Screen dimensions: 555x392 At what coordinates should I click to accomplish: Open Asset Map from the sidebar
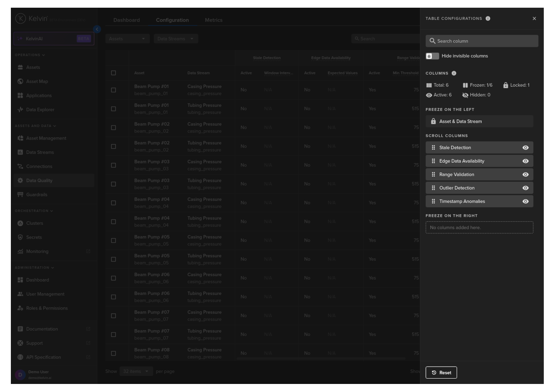(37, 82)
